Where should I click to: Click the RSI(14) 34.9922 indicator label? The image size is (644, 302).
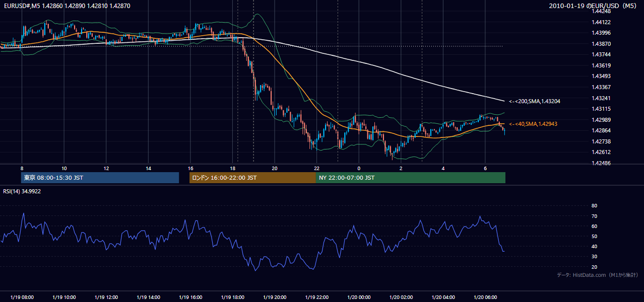(x=22, y=191)
